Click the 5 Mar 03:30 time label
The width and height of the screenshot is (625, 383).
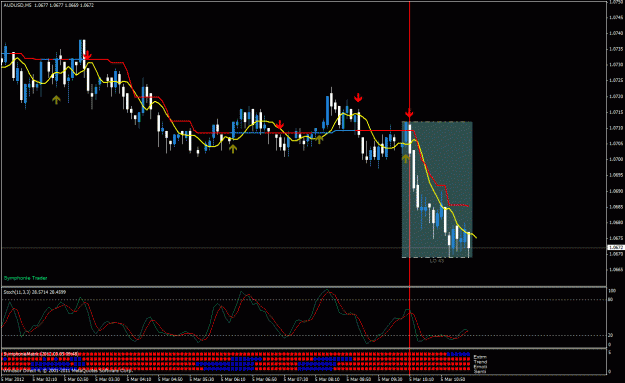point(108,379)
